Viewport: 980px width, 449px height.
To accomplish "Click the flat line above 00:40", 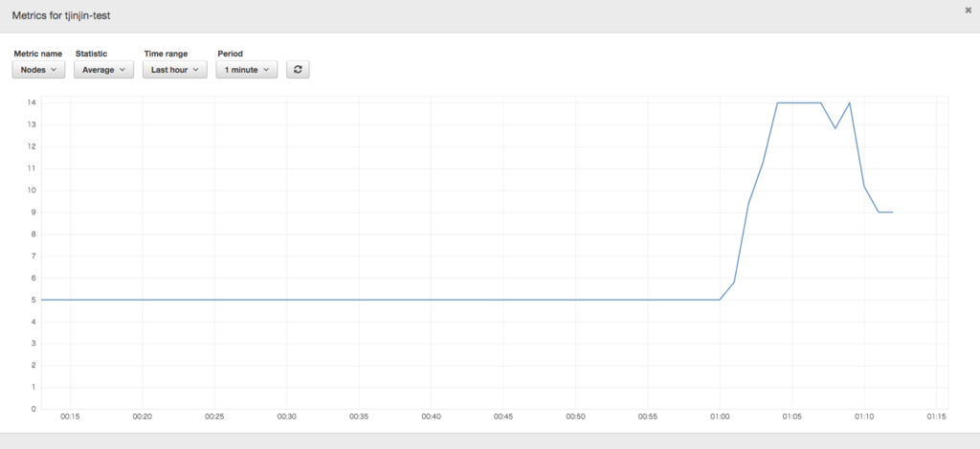I will pyautogui.click(x=432, y=300).
